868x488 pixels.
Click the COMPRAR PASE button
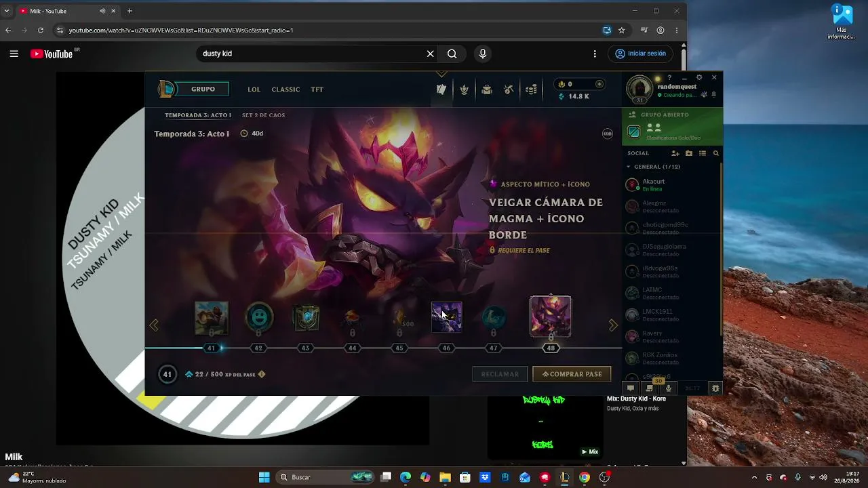(572, 374)
